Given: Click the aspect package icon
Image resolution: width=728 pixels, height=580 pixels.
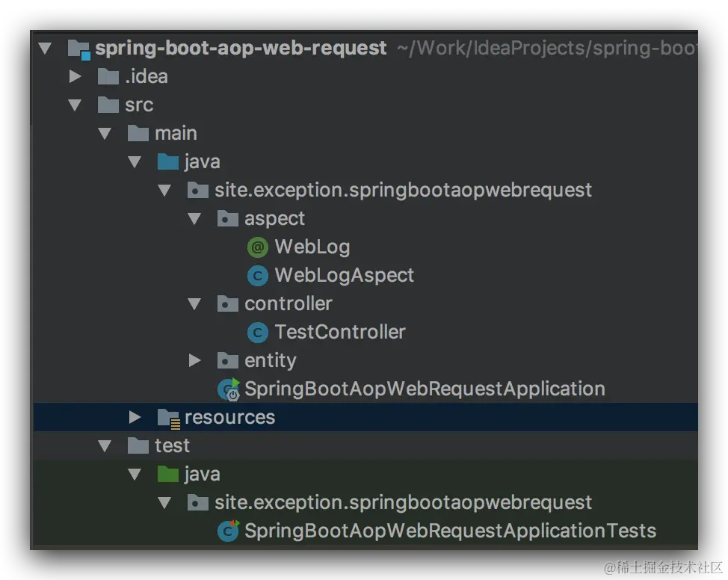Looking at the screenshot, I should [227, 219].
